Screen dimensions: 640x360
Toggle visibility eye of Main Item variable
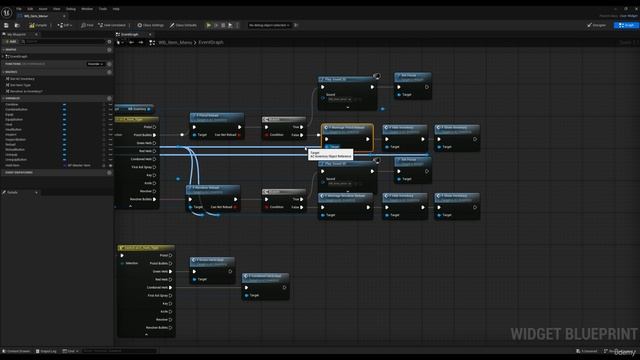(x=111, y=165)
